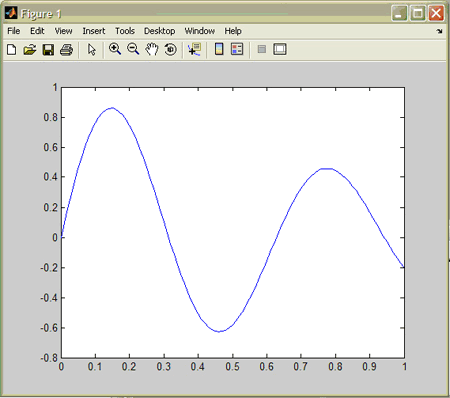Viewport: 450px width, 398px height.
Task: Hide plot tools icon
Action: point(262,49)
